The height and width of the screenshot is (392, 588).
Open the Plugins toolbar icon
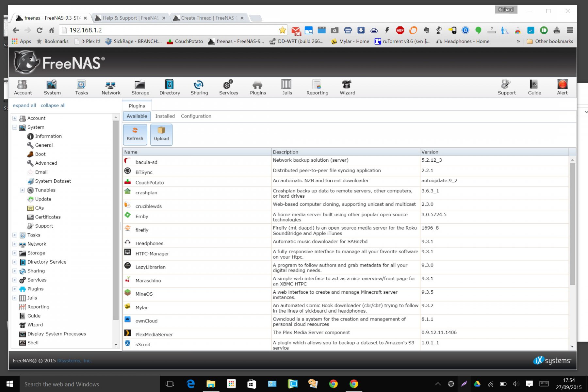pyautogui.click(x=258, y=87)
